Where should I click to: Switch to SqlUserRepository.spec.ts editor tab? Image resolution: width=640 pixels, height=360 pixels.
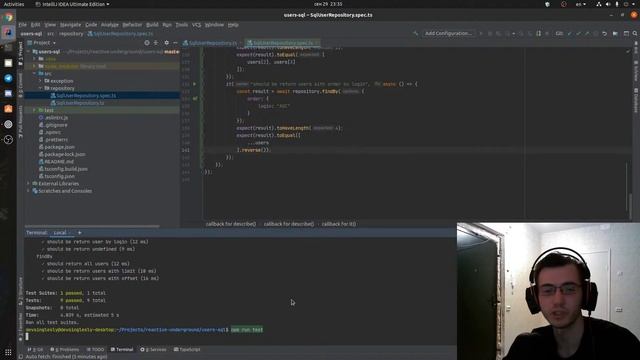point(282,42)
